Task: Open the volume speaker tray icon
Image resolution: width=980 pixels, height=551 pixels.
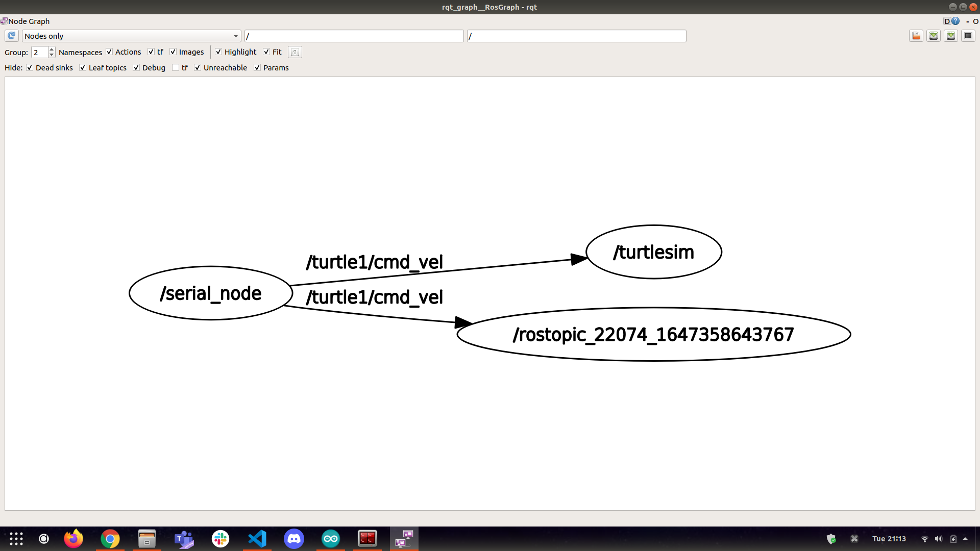Action: tap(939, 539)
